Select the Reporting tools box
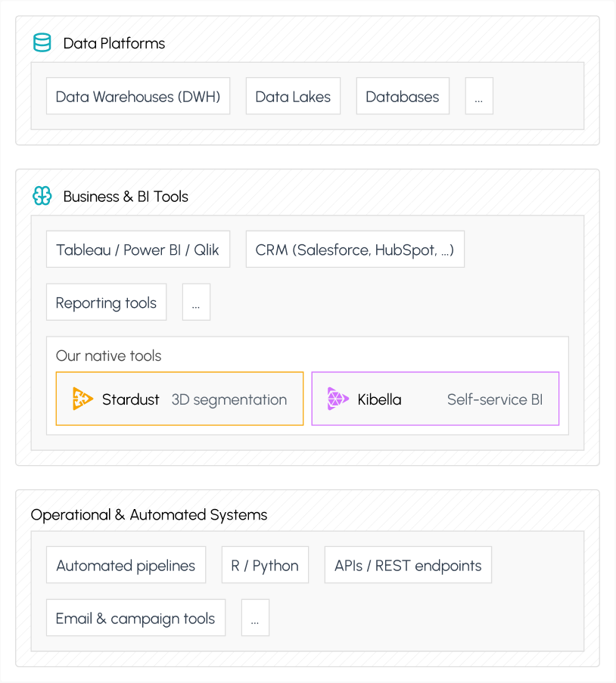 [107, 303]
